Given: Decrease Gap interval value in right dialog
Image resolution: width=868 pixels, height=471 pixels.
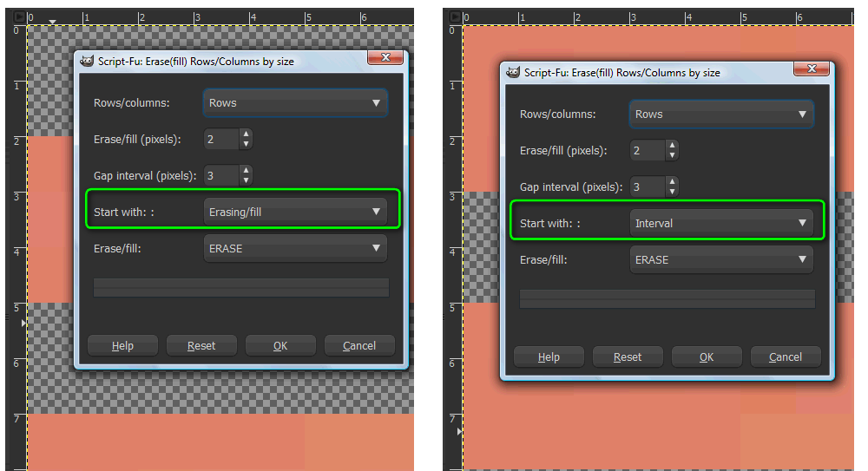Looking at the screenshot, I should [673, 192].
